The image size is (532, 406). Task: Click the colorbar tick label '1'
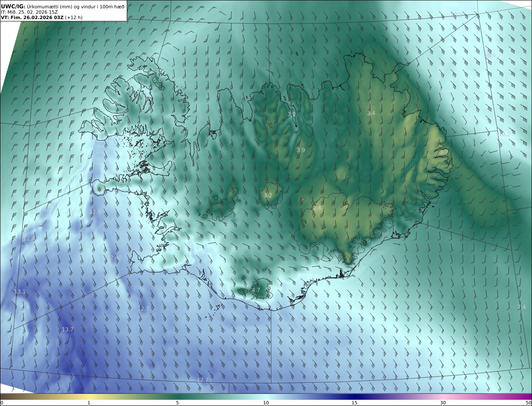(89, 403)
